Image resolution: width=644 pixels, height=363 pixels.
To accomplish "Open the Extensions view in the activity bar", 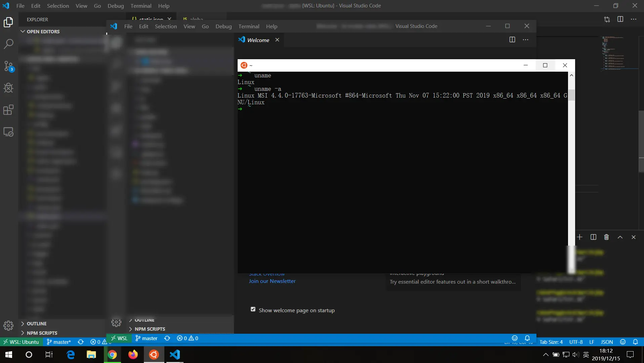I will coord(8,110).
